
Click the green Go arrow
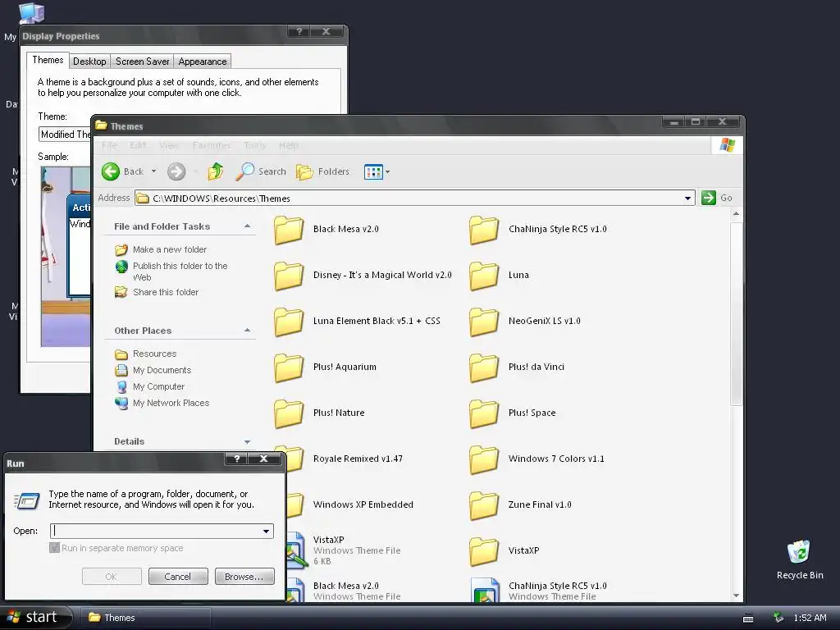[x=709, y=198]
